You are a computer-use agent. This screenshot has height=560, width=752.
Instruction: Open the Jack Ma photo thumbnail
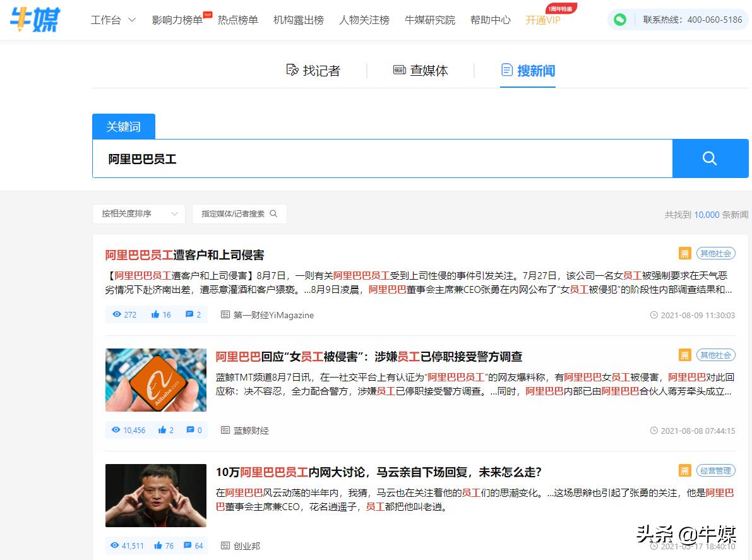156,495
